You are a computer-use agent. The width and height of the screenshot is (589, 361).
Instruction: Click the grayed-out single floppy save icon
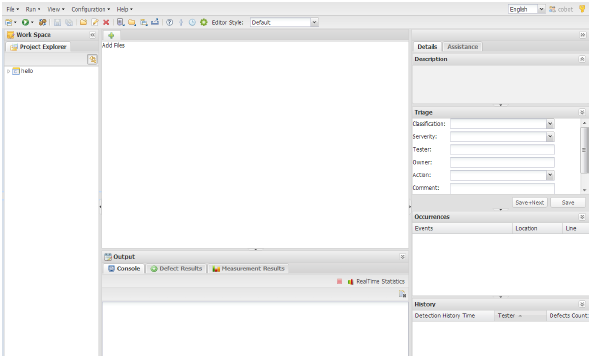pos(57,23)
